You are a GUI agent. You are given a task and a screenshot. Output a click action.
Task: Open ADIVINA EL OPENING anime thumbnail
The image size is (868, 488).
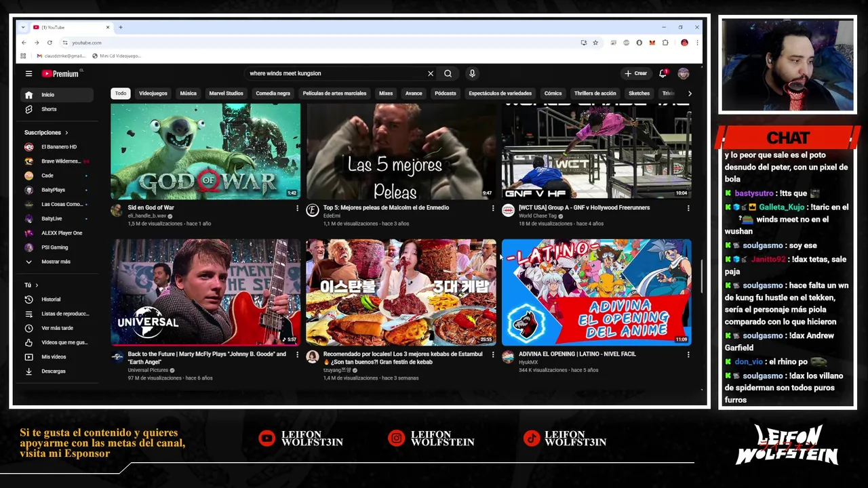tap(596, 292)
